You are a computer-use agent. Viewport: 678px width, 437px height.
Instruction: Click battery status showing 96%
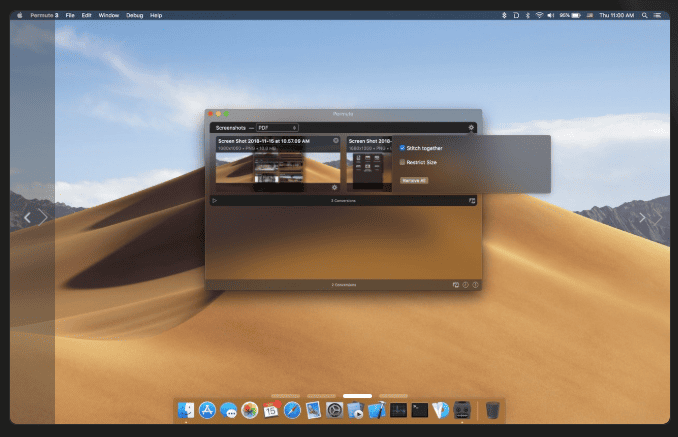(x=570, y=15)
